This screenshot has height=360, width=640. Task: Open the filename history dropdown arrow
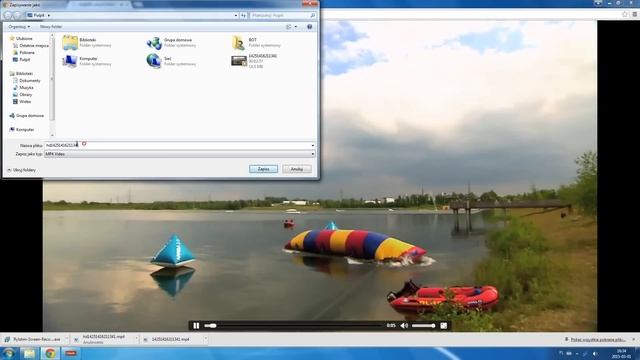point(313,145)
